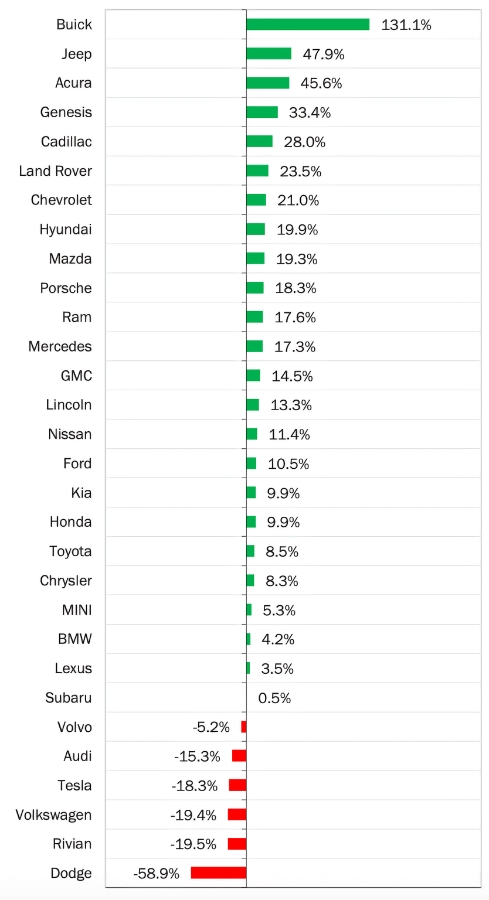The image size is (489, 900).
Task: Click the Volvo red bar
Action: [x=244, y=727]
